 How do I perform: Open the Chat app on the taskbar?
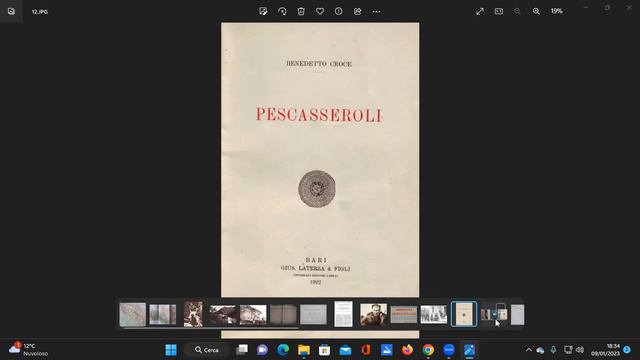262,350
